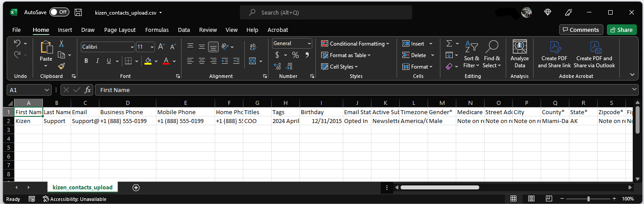Click the Name Box showing A1

29,90
